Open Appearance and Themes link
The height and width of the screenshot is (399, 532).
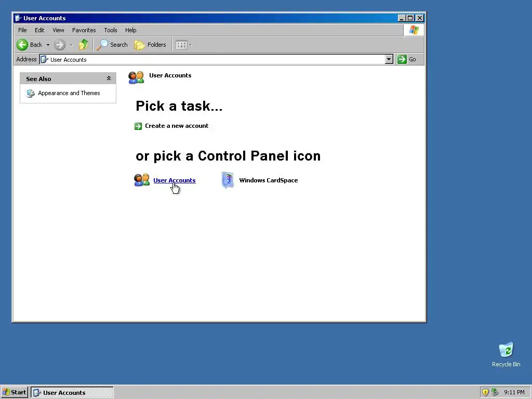[x=69, y=93]
